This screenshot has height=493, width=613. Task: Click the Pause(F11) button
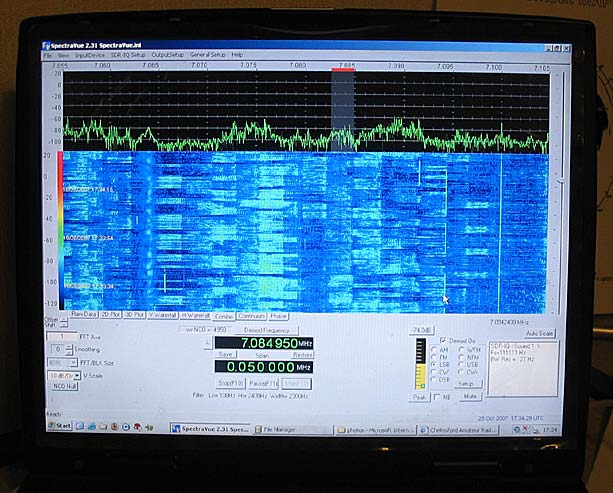[263, 384]
